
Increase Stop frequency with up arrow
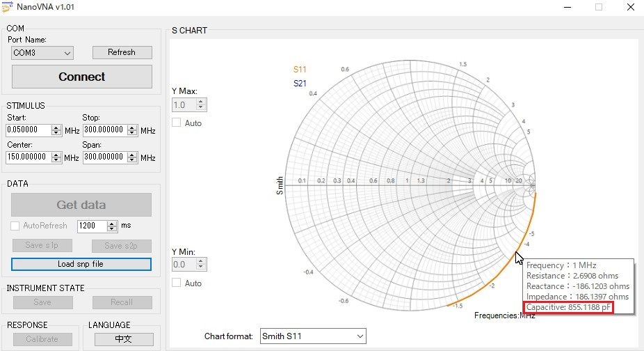point(132,127)
